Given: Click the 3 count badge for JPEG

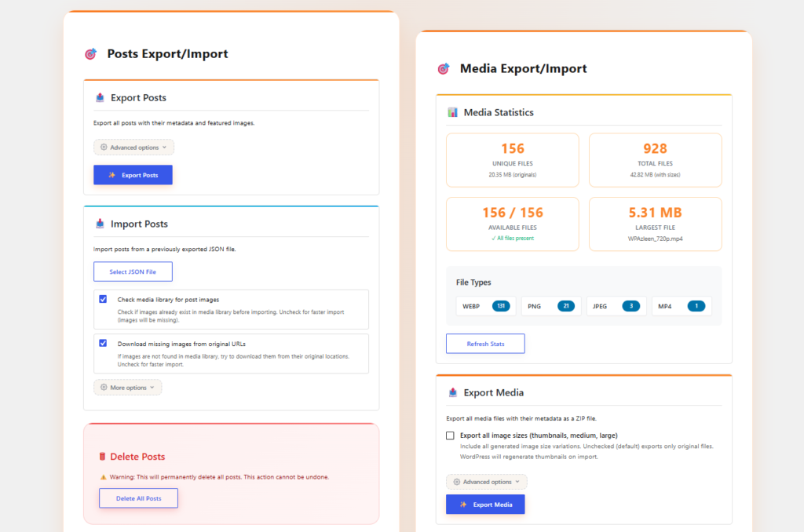Looking at the screenshot, I should click(x=631, y=307).
